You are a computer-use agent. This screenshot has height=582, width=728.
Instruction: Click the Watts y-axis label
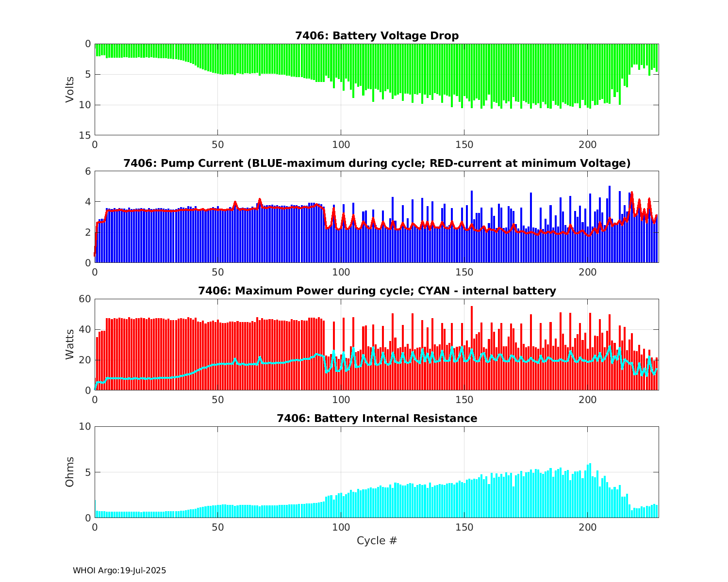click(70, 344)
